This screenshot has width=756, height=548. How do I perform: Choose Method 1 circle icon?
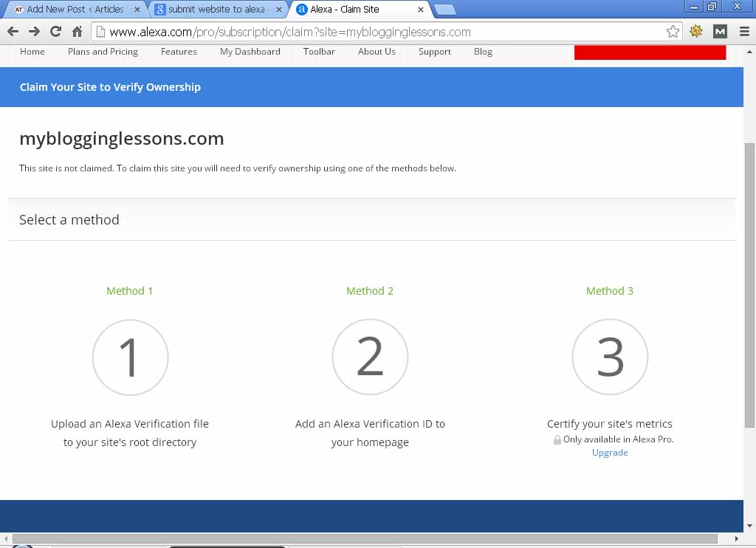click(x=130, y=357)
